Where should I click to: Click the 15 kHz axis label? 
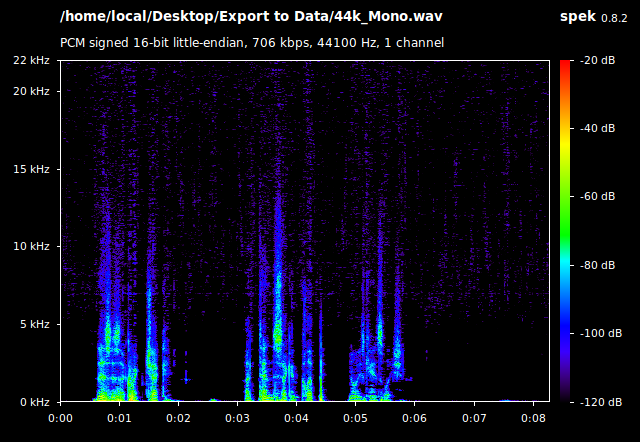(x=31, y=169)
